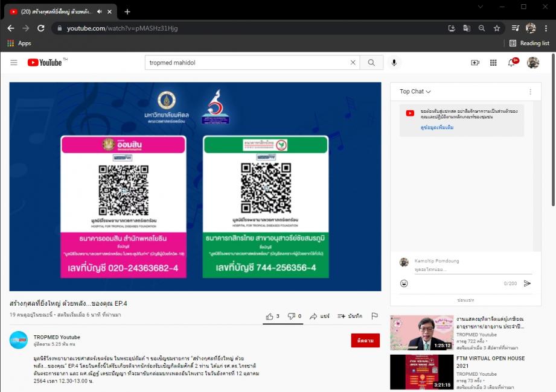Bookmark this page with the star icon

tap(497, 28)
